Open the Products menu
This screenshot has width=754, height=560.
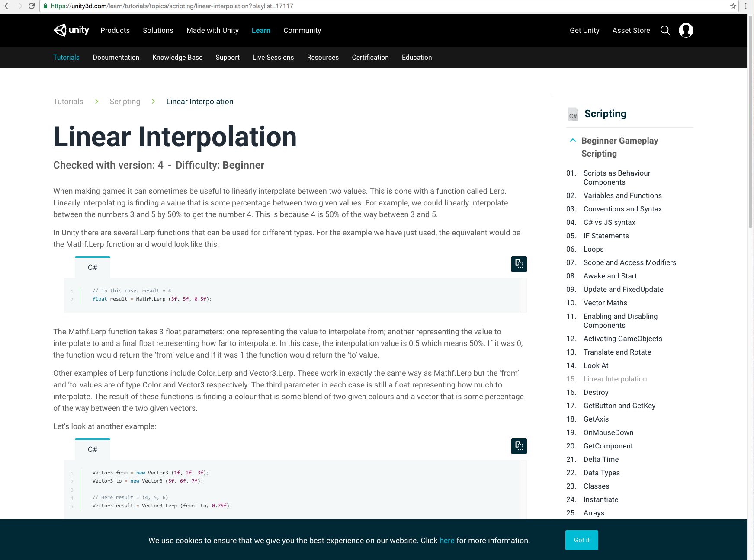point(115,30)
